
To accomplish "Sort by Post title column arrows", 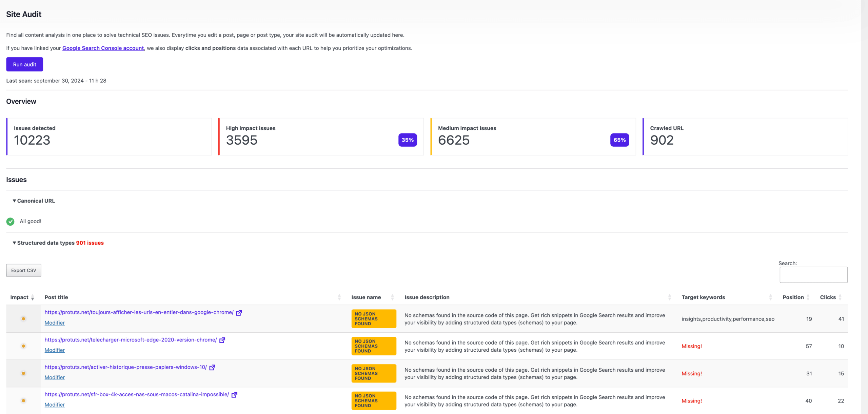I will click(339, 297).
